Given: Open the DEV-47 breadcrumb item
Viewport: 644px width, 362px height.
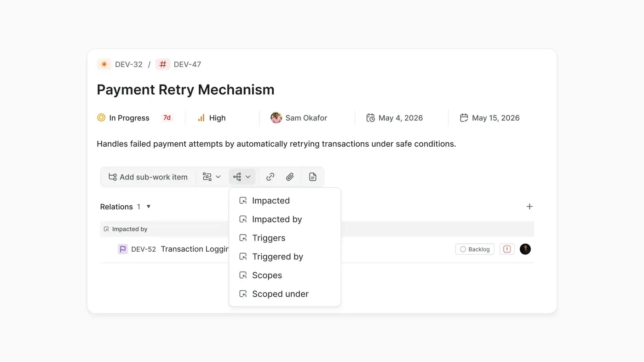Looking at the screenshot, I should click(187, 64).
